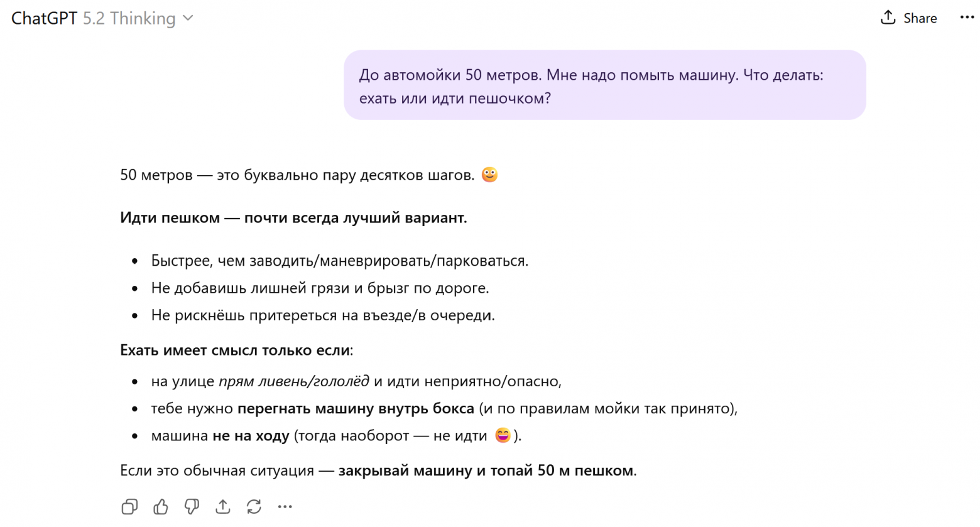Copy the assistant's response

[129, 507]
